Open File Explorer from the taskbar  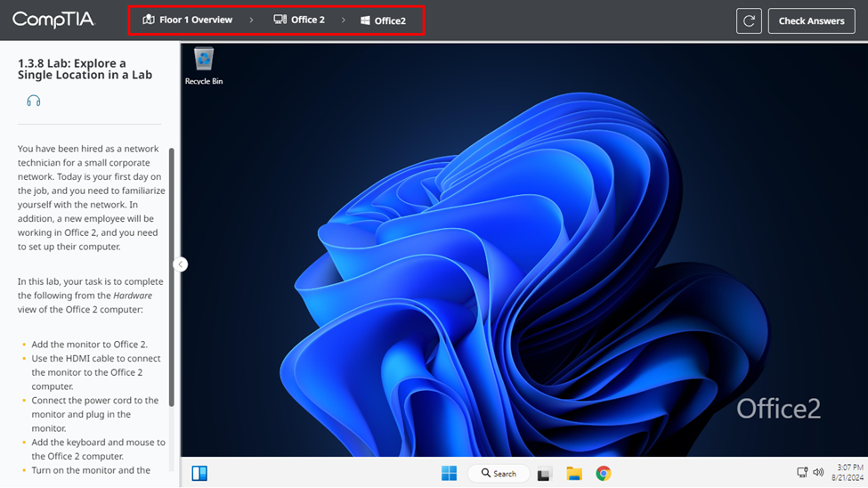(574, 474)
